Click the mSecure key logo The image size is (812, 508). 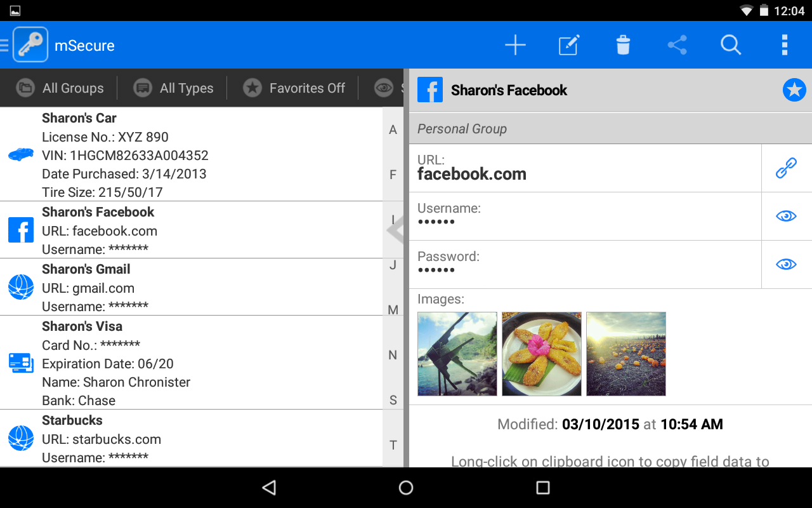tap(30, 44)
